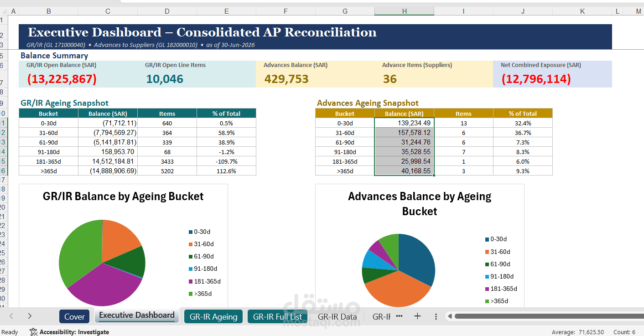Select the GR/IR Open Balance value (13,225,867)
The width and height of the screenshot is (644, 336).
62,79
